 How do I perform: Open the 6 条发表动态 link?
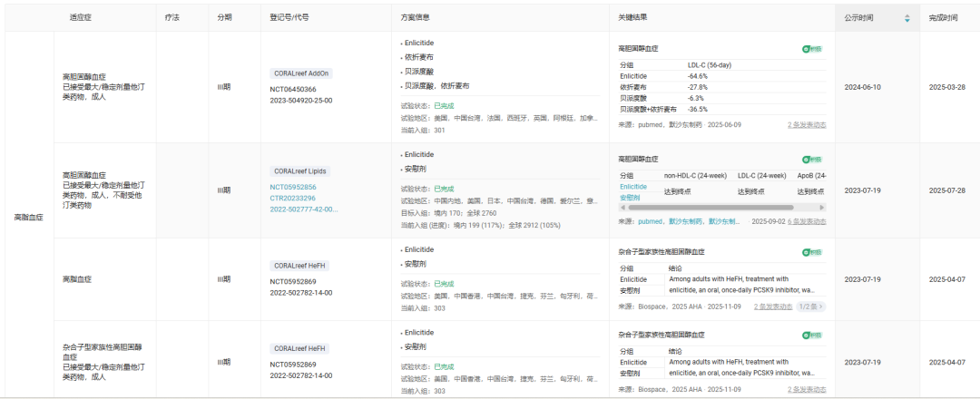pos(807,221)
